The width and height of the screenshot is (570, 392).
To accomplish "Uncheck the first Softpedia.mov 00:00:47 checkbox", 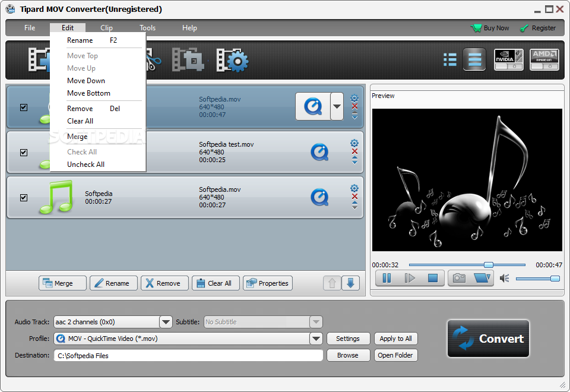I will point(24,108).
